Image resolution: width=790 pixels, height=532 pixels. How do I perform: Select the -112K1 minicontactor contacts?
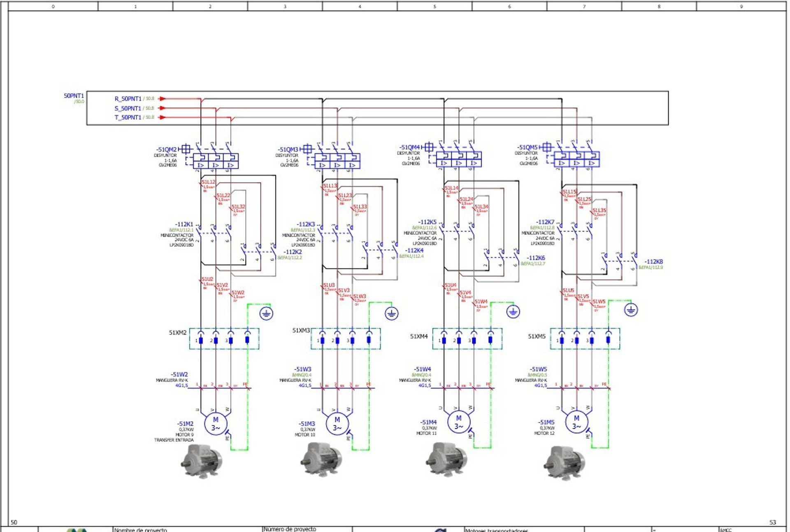[x=214, y=233]
